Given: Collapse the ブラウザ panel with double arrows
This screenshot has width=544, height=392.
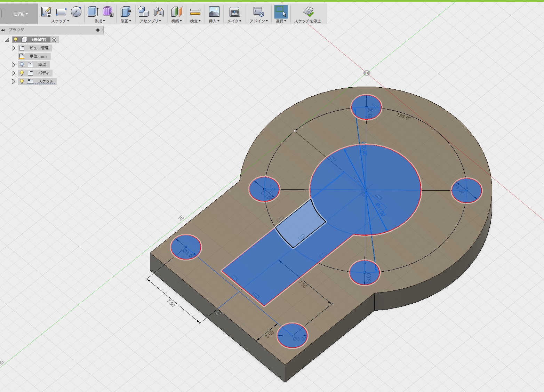Looking at the screenshot, I should click(x=3, y=30).
